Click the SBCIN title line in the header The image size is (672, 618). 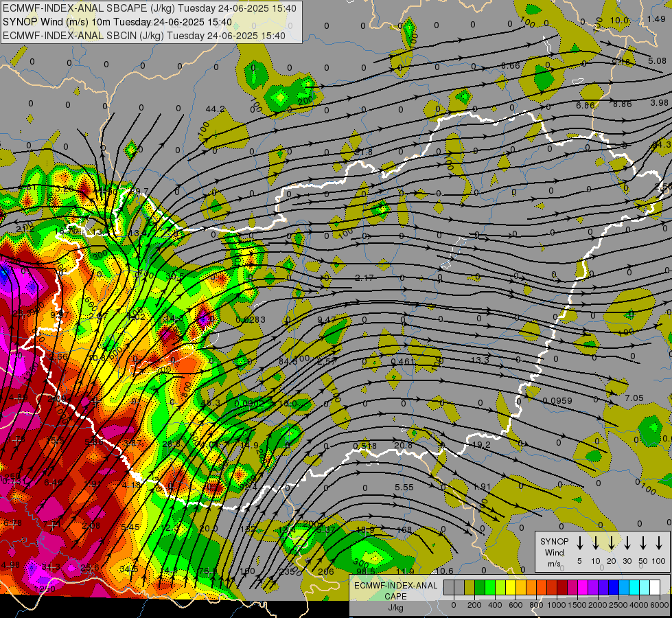pos(144,36)
